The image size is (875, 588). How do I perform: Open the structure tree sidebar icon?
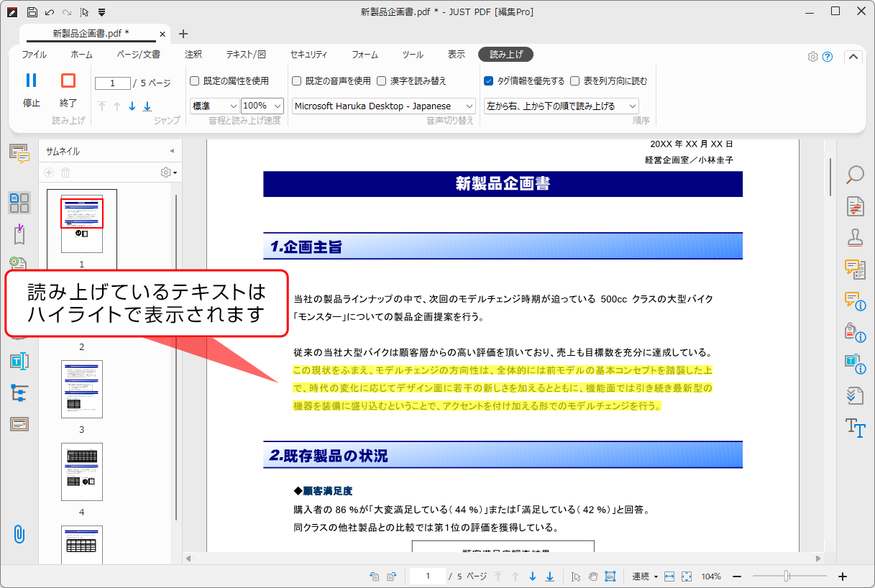click(19, 392)
